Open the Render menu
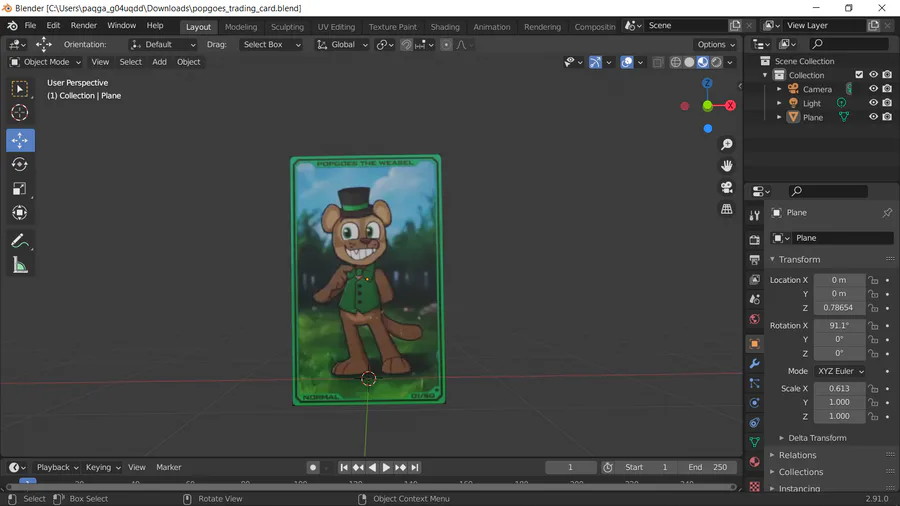900x506 pixels. [84, 26]
